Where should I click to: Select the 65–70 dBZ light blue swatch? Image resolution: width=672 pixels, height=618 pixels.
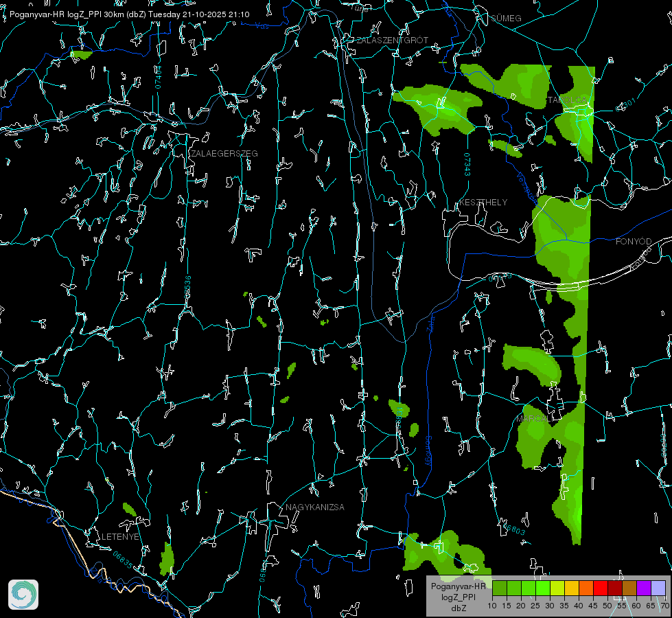coord(658,588)
